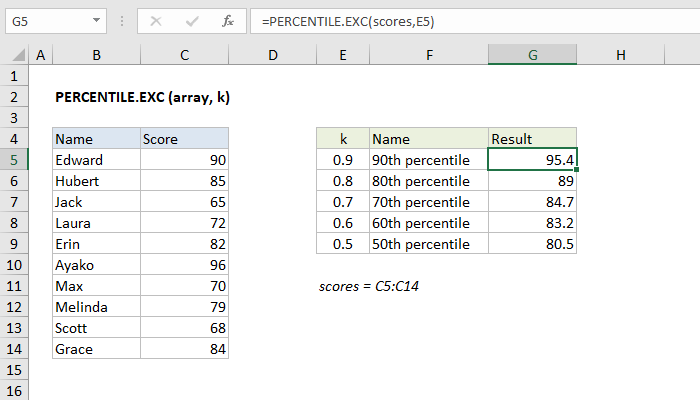Select column E header

click(343, 55)
